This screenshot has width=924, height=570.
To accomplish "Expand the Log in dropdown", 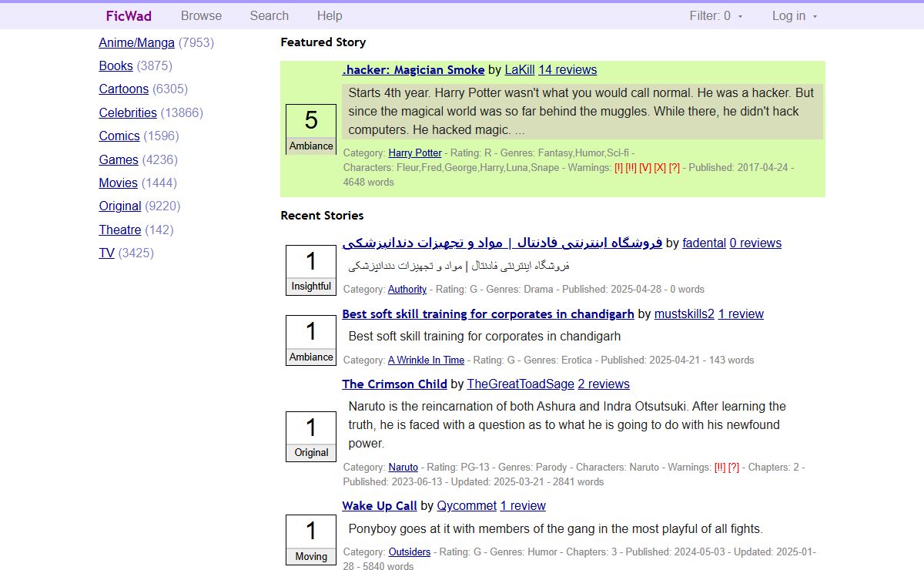I will [x=794, y=15].
